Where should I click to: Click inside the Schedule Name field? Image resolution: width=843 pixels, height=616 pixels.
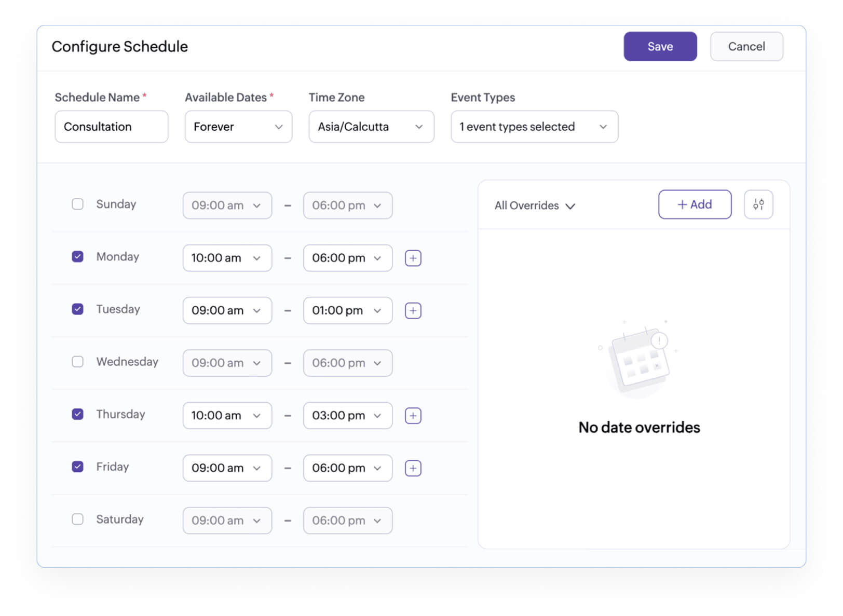(111, 127)
